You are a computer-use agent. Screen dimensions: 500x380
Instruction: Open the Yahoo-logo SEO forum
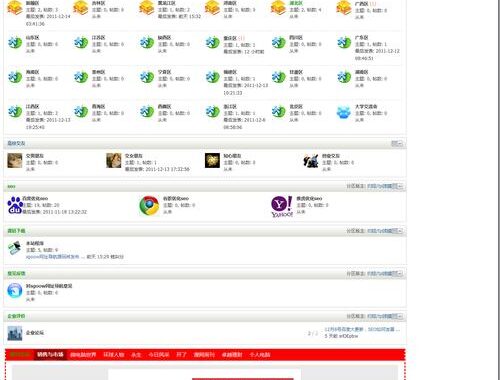click(x=282, y=206)
